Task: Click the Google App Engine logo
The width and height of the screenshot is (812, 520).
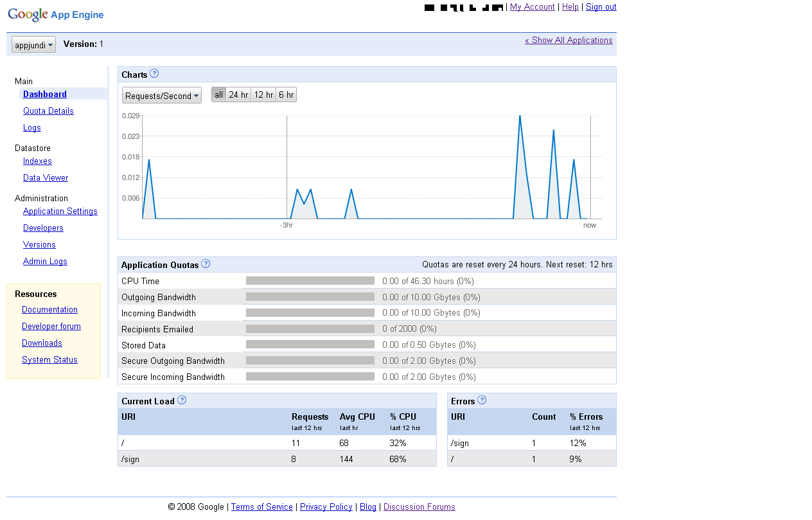Action: point(55,15)
